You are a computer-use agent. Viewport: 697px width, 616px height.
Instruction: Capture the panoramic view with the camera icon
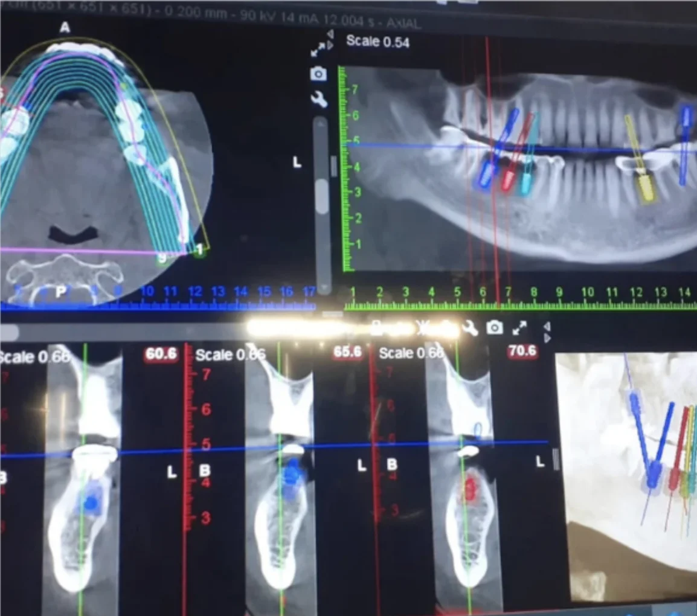[x=317, y=73]
